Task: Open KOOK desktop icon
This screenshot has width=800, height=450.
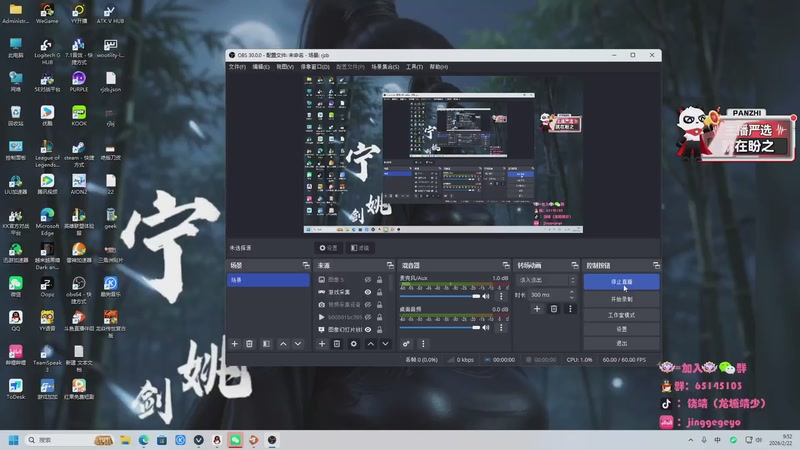Action: coord(79,116)
